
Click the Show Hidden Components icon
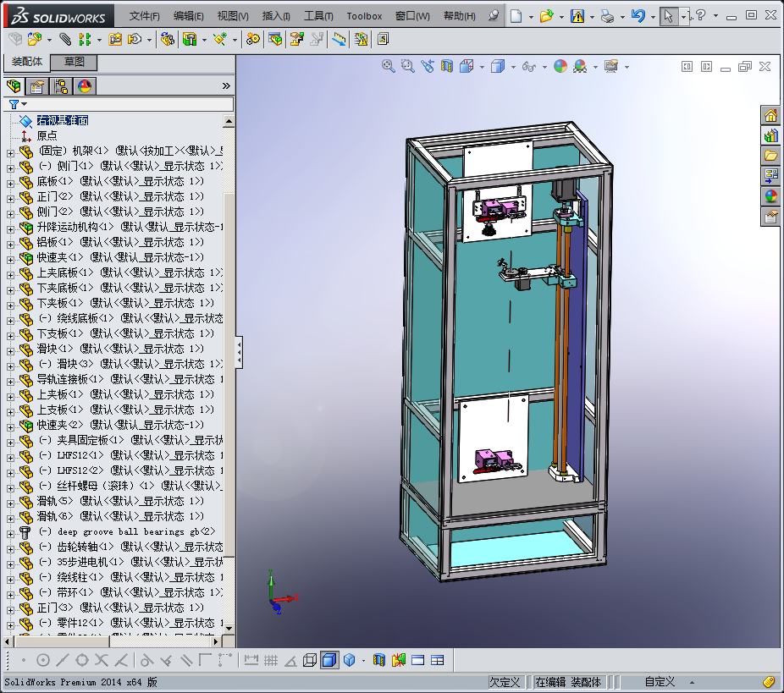pos(167,39)
